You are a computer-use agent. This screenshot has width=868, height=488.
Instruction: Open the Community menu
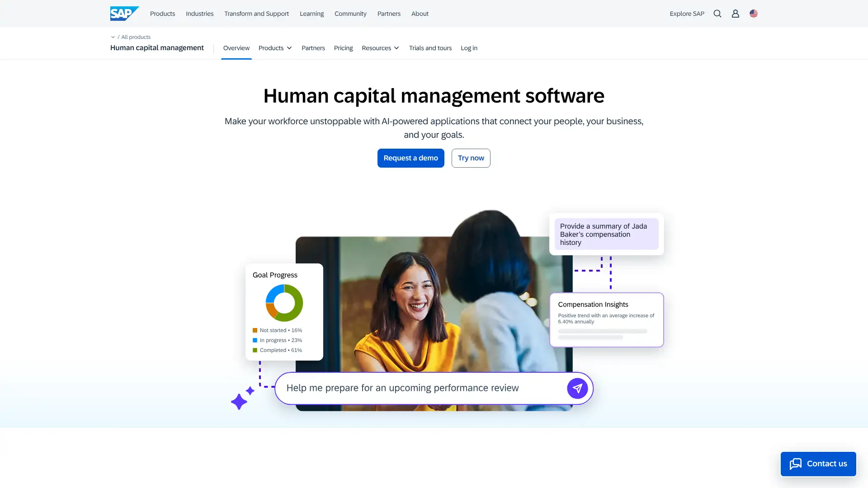pyautogui.click(x=350, y=14)
